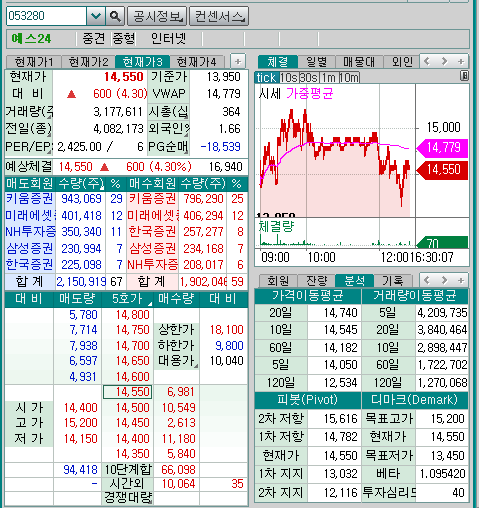Click the chart settings icon at top right

(x=464, y=76)
